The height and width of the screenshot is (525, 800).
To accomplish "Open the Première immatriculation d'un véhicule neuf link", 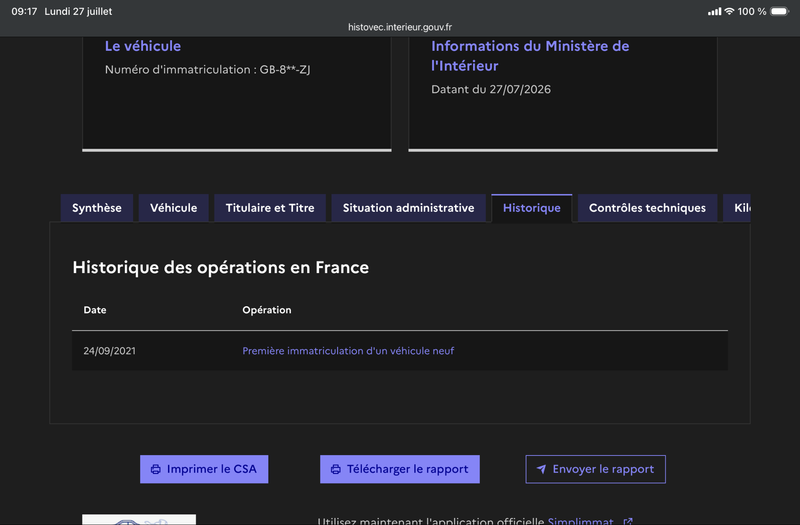I will click(x=348, y=351).
